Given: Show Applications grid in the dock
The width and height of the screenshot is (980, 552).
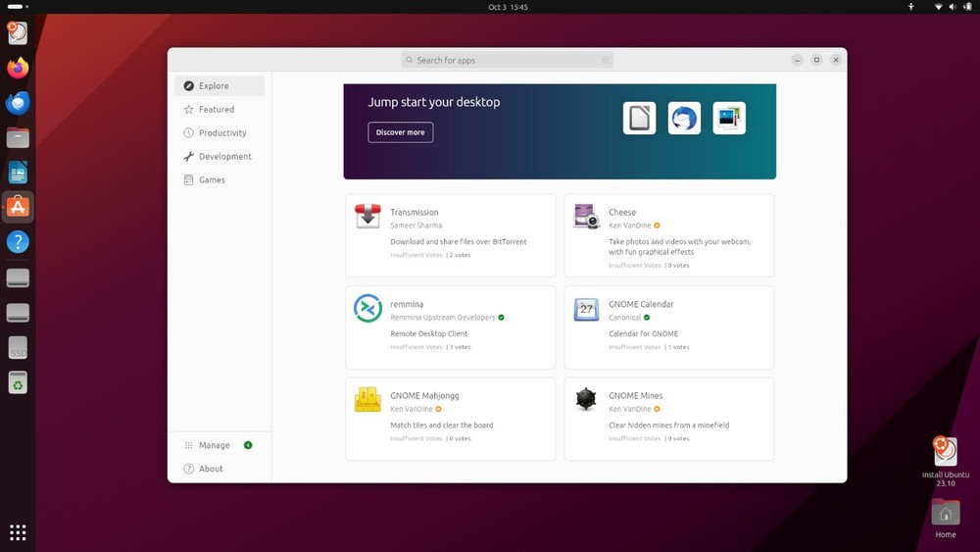Looking at the screenshot, I should 18,532.
